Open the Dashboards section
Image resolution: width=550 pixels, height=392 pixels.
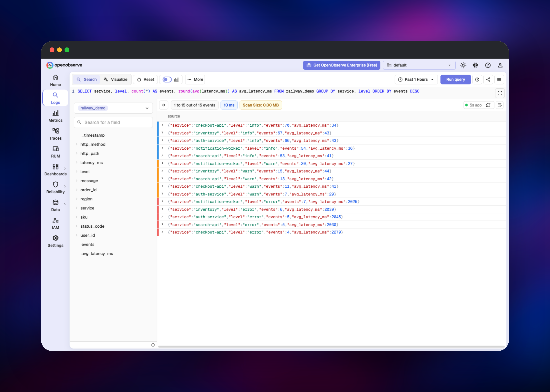click(x=55, y=170)
